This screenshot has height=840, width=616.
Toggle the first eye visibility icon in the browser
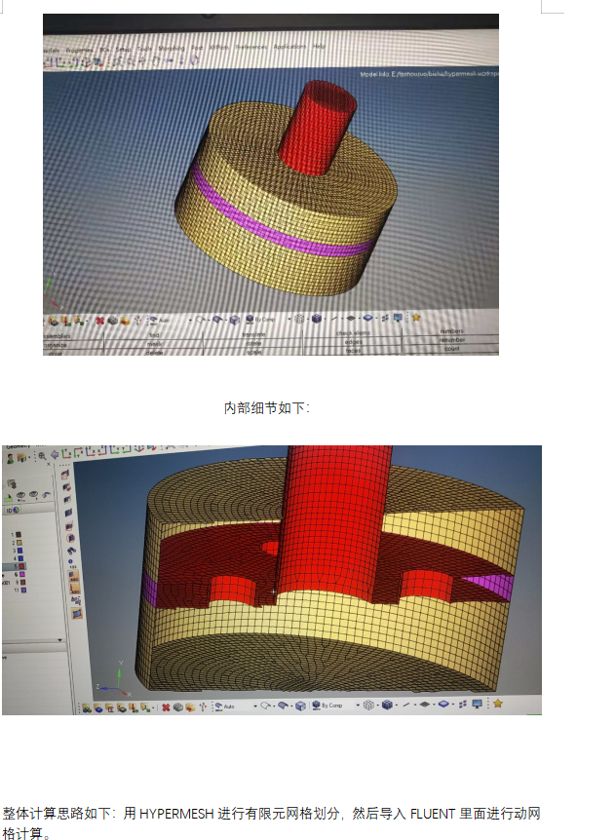pyautogui.click(x=20, y=495)
